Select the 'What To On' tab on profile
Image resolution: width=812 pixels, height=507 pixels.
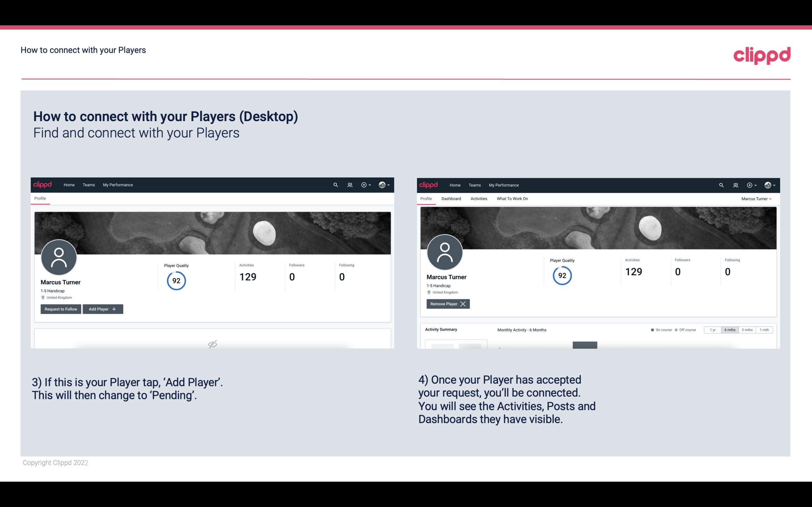(x=512, y=199)
